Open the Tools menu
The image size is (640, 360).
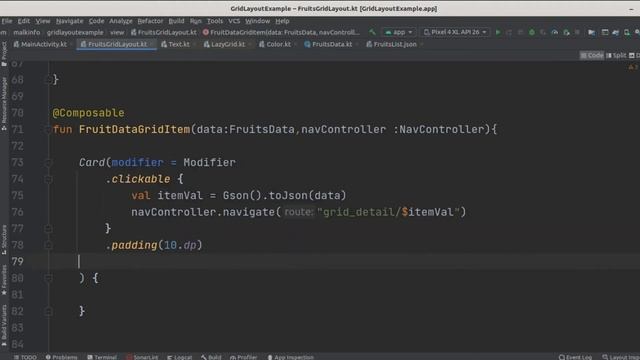click(215, 21)
